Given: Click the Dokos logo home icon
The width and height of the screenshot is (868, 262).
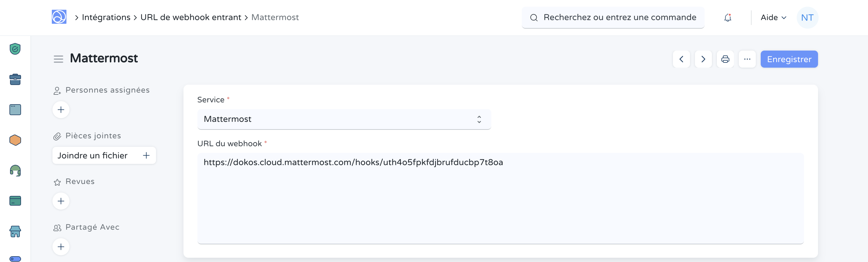Looking at the screenshot, I should coord(59,17).
